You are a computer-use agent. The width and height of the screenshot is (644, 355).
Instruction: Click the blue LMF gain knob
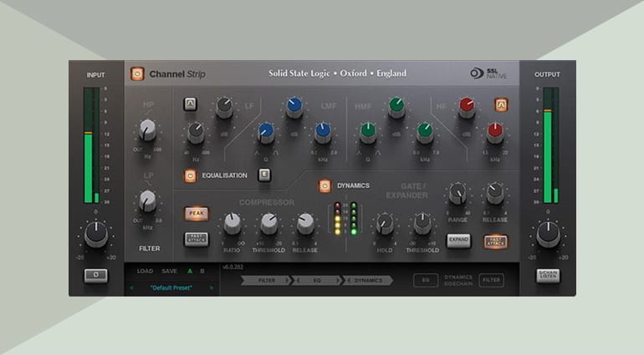[x=294, y=107]
